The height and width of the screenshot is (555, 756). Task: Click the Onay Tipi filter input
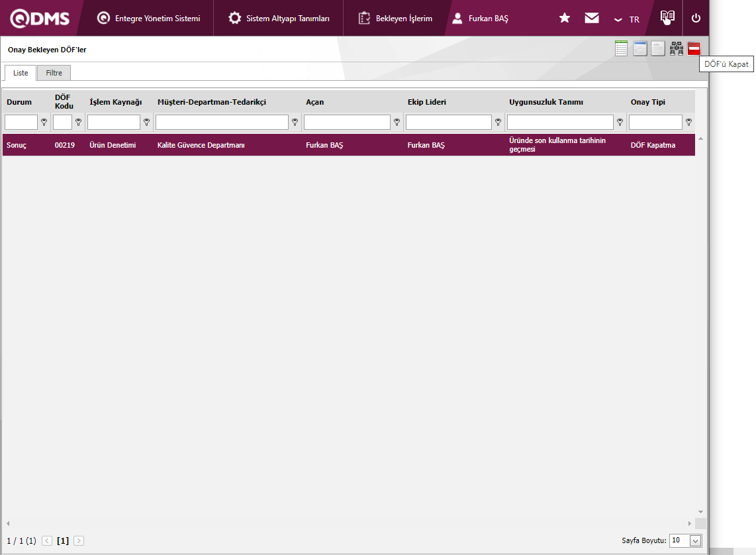tap(656, 122)
